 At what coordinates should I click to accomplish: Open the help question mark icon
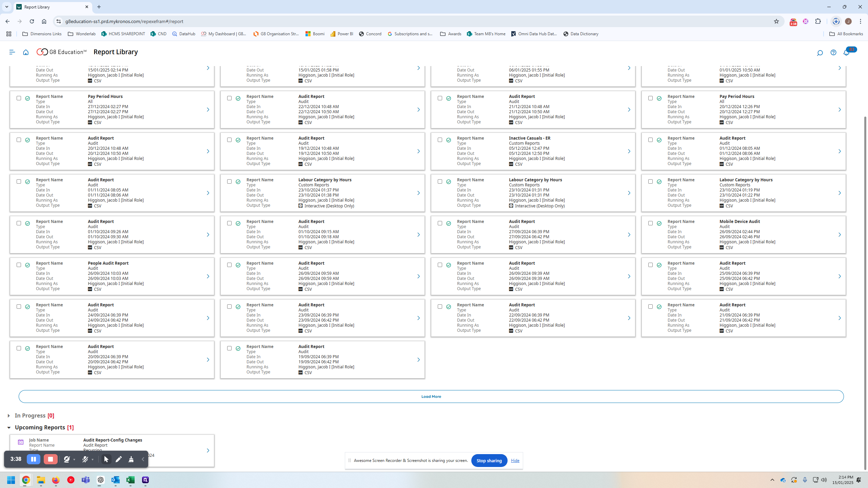(833, 53)
